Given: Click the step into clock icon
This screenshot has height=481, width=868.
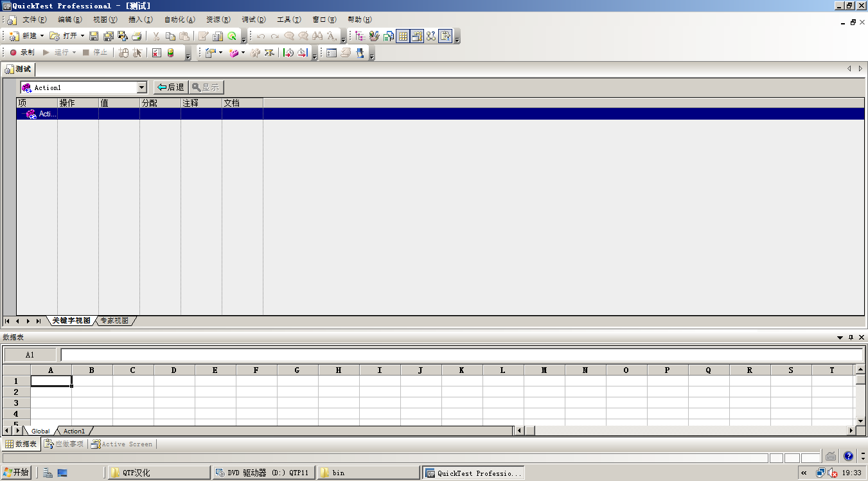Looking at the screenshot, I should 288,53.
